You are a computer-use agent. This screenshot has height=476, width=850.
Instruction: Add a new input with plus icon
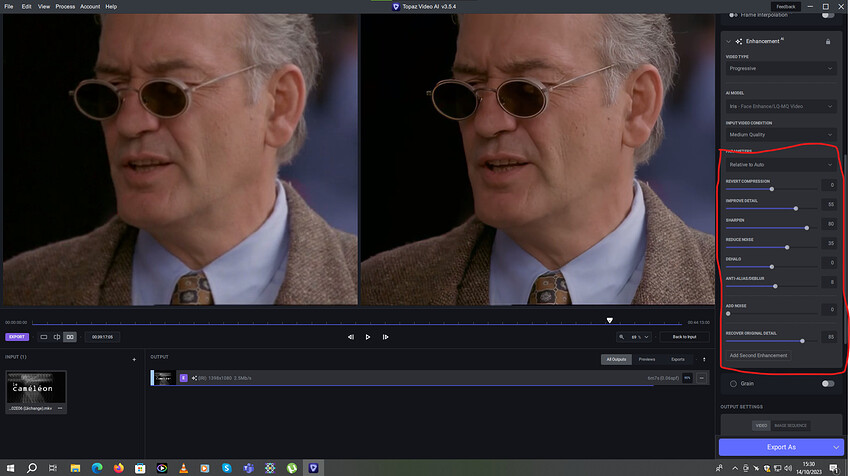point(133,359)
